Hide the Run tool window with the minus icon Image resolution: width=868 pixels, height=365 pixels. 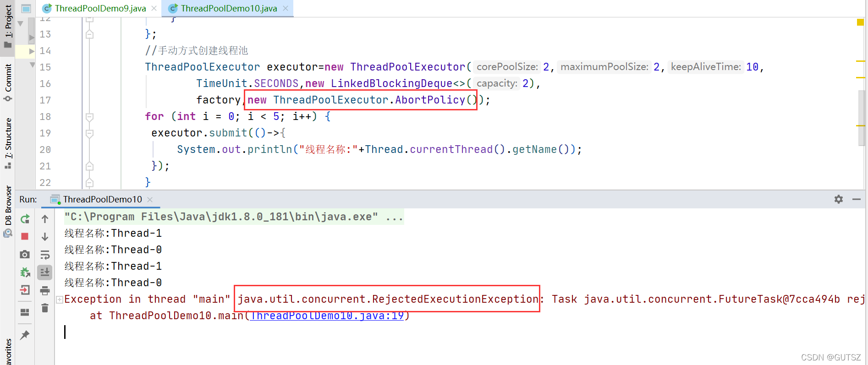(857, 199)
